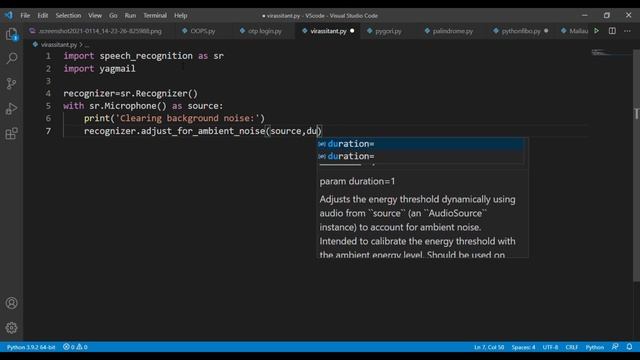
Task: Click the 'yagmail' import text
Action: tap(117, 69)
